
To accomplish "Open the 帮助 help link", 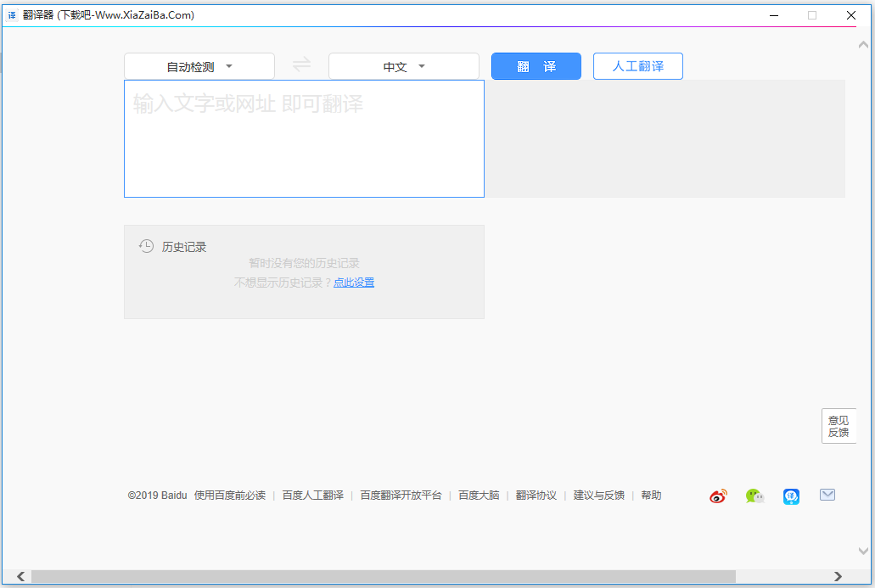I will pos(651,496).
